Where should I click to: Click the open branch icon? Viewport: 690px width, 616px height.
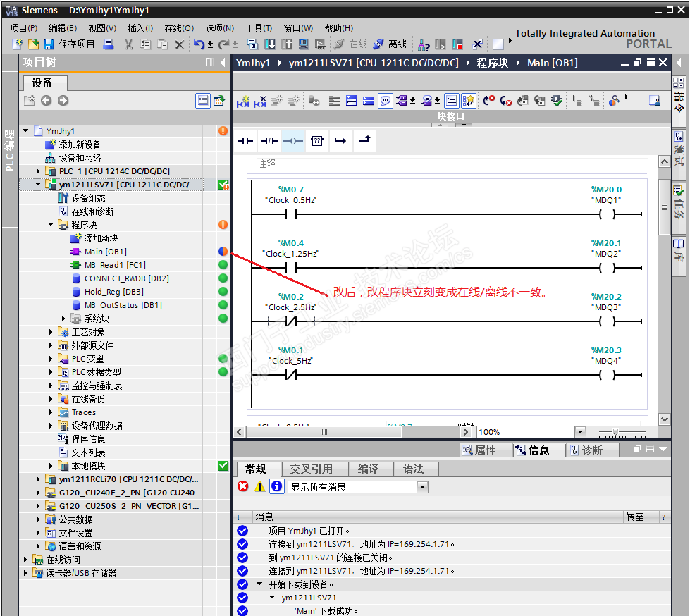point(340,141)
